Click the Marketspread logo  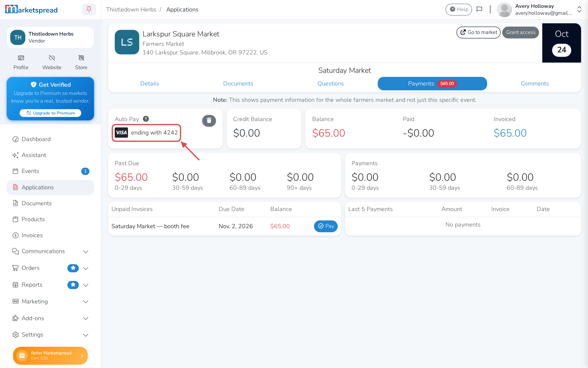pyautogui.click(x=31, y=9)
